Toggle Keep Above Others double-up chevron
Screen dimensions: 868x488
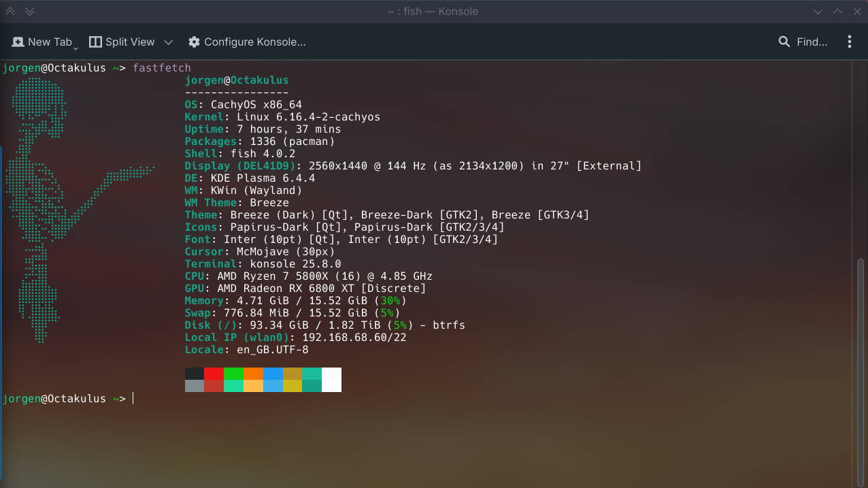pyautogui.click(x=10, y=12)
